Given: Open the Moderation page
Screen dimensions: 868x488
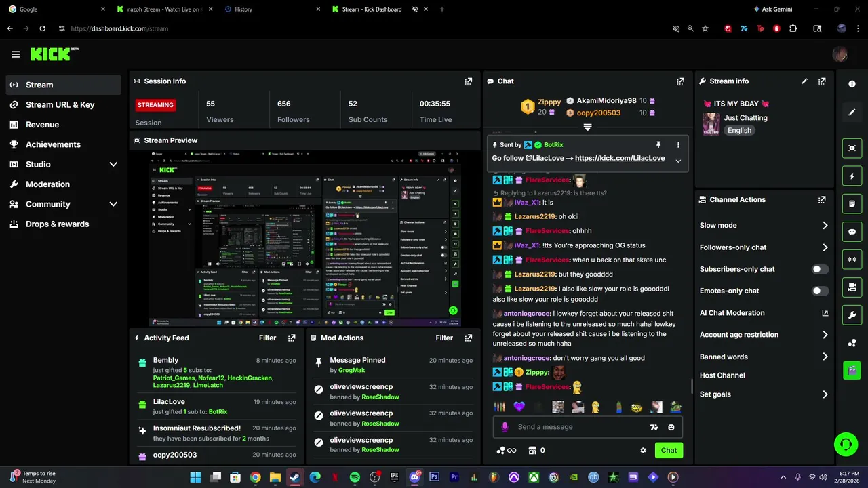Looking at the screenshot, I should point(64,184).
